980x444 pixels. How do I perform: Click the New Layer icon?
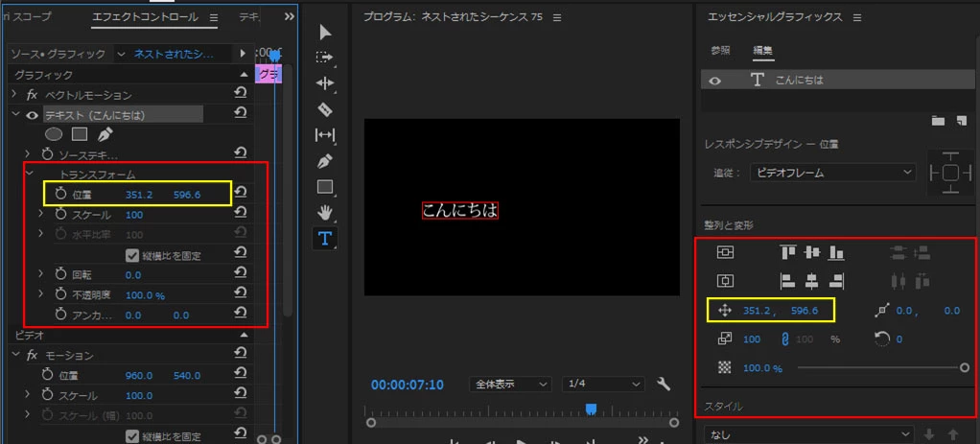[x=961, y=121]
